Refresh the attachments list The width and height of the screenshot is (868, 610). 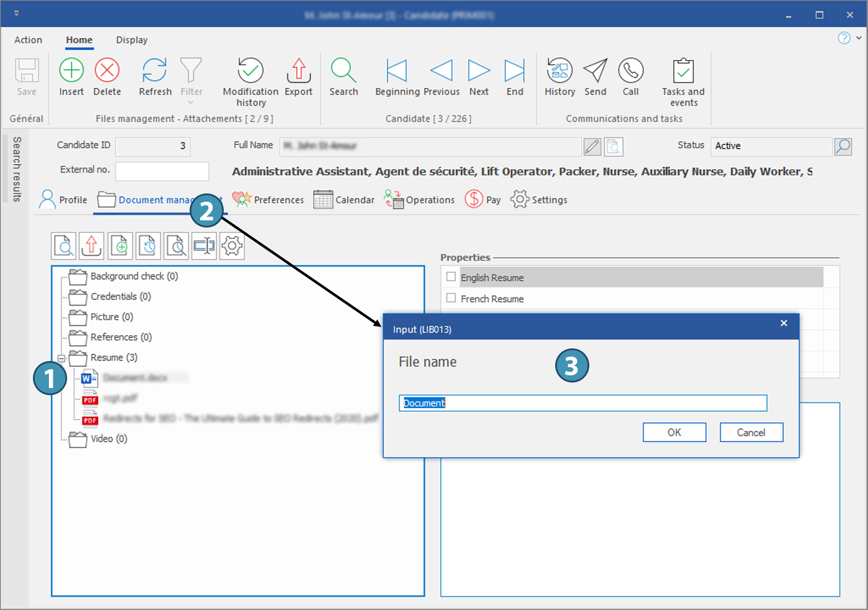154,71
